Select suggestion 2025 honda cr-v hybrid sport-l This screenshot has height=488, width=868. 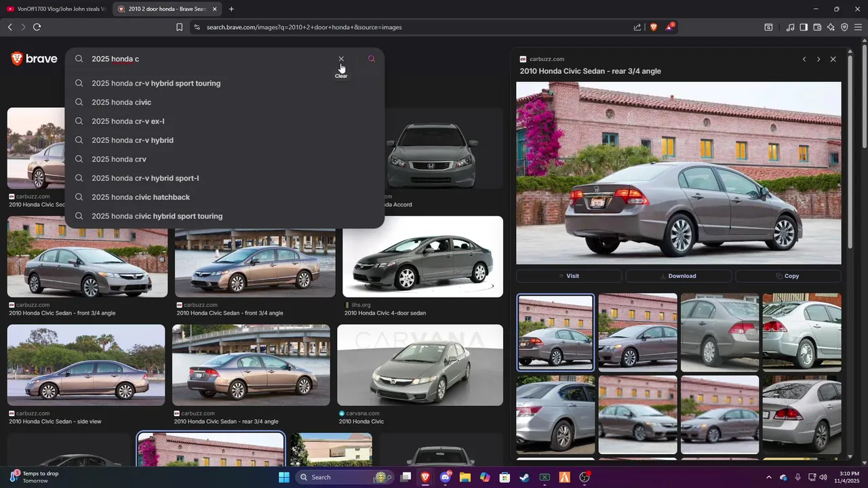click(224, 178)
